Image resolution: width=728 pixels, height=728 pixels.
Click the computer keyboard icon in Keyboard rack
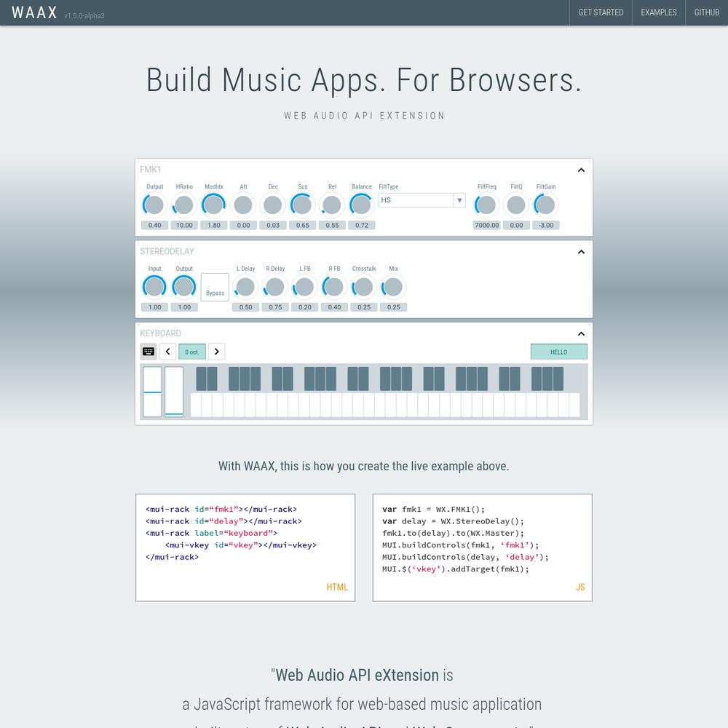pos(149,352)
